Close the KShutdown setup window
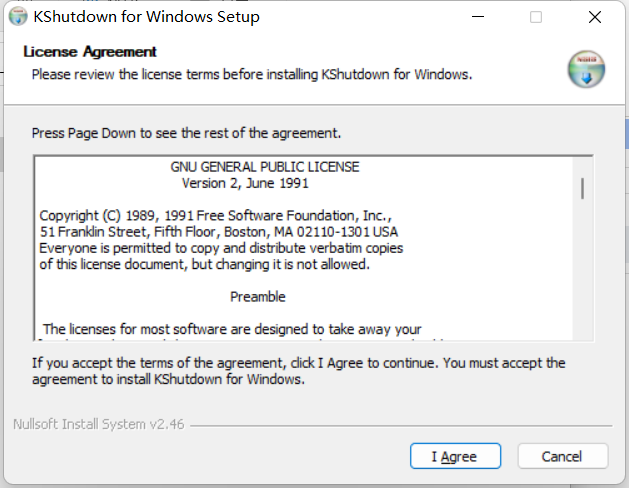The width and height of the screenshot is (629, 488). pyautogui.click(x=595, y=17)
